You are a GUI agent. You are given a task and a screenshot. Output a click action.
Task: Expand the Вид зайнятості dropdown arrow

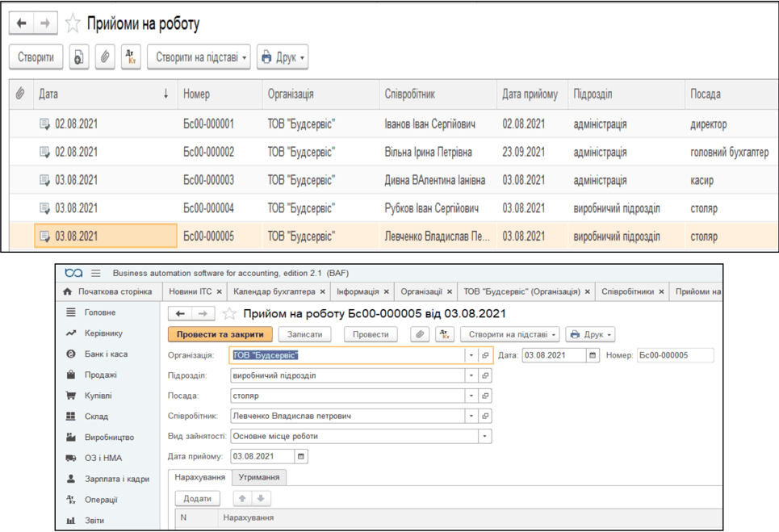pos(485,436)
